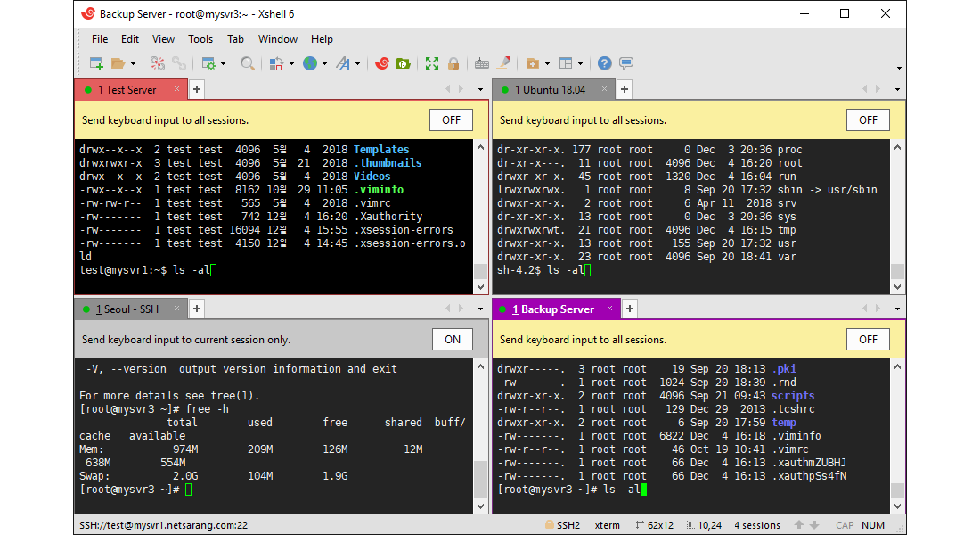This screenshot has width=980, height=535.
Task: Click the Disconnect session icon
Action: [158, 63]
